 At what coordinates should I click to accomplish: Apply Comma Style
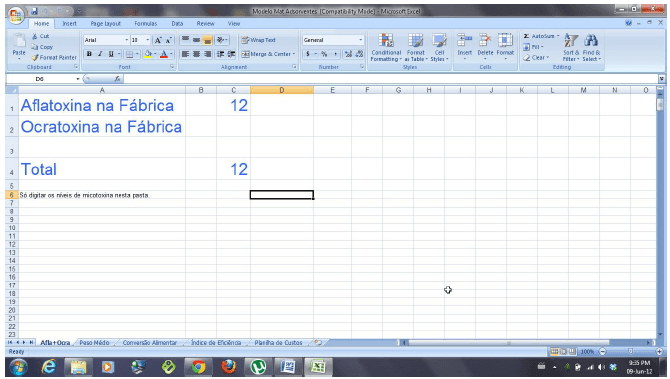pos(335,54)
